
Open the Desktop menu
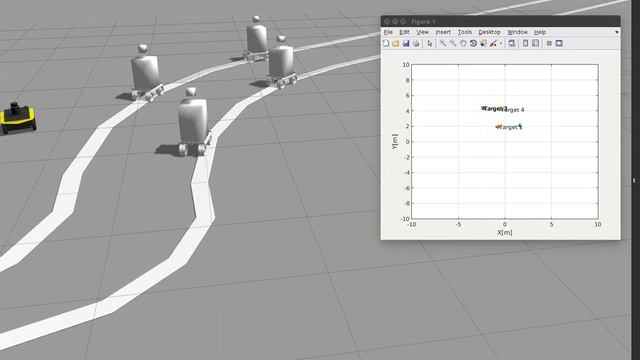point(489,32)
